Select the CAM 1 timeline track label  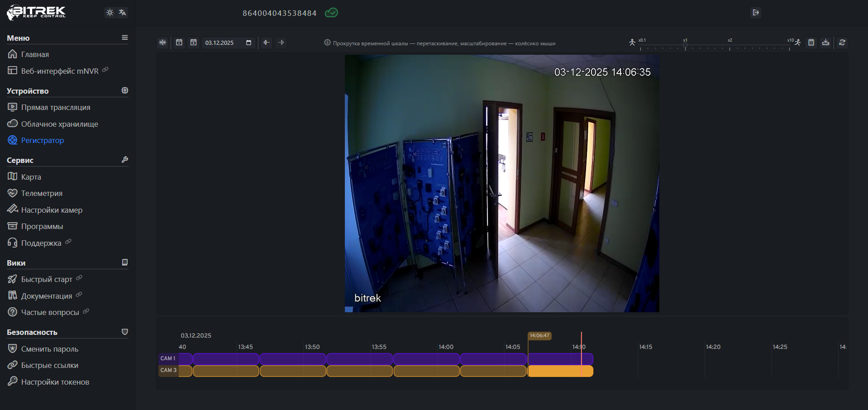coord(168,358)
